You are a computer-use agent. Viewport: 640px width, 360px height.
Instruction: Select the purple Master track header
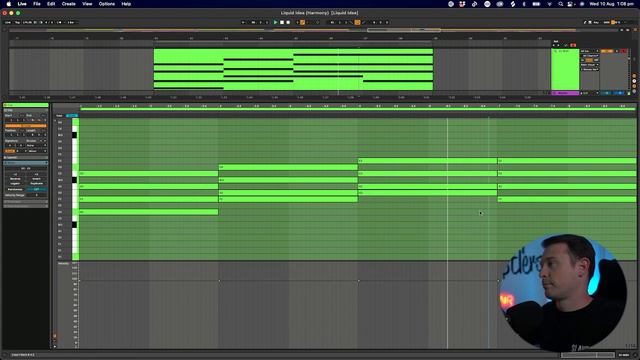click(564, 93)
